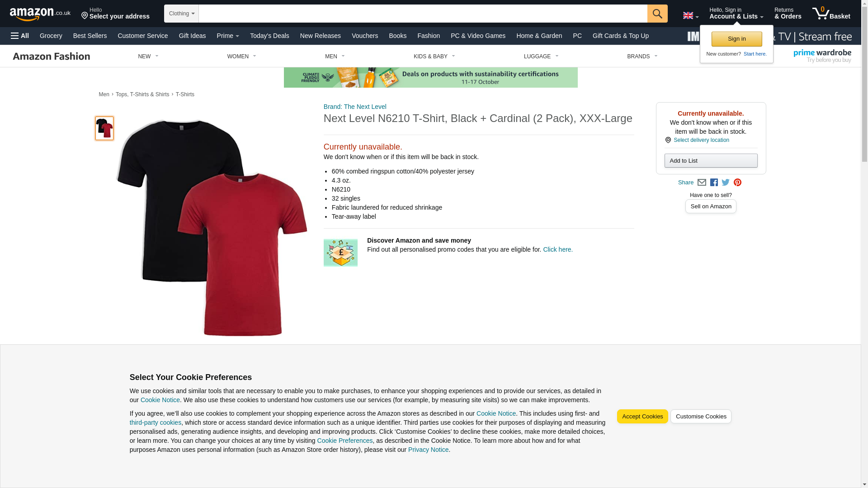868x488 pixels.
Task: Open the Clothing search category dropdown
Action: coord(181,14)
